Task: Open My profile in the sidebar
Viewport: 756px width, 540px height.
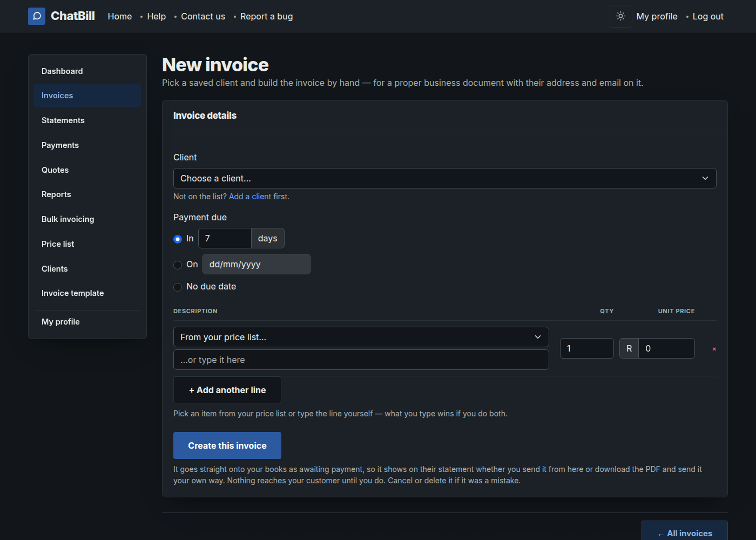Action: [87, 322]
